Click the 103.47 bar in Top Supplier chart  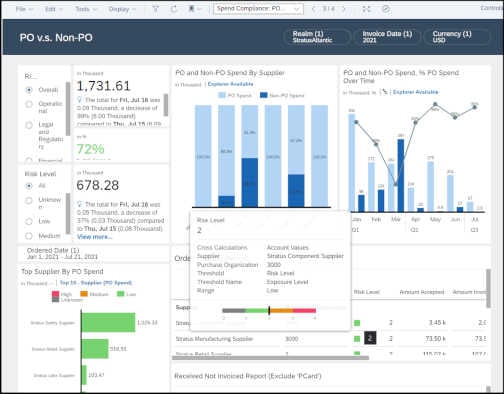84,375
